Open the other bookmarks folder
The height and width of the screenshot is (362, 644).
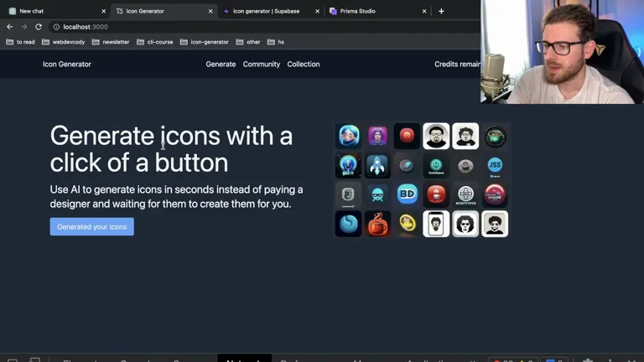(x=248, y=42)
